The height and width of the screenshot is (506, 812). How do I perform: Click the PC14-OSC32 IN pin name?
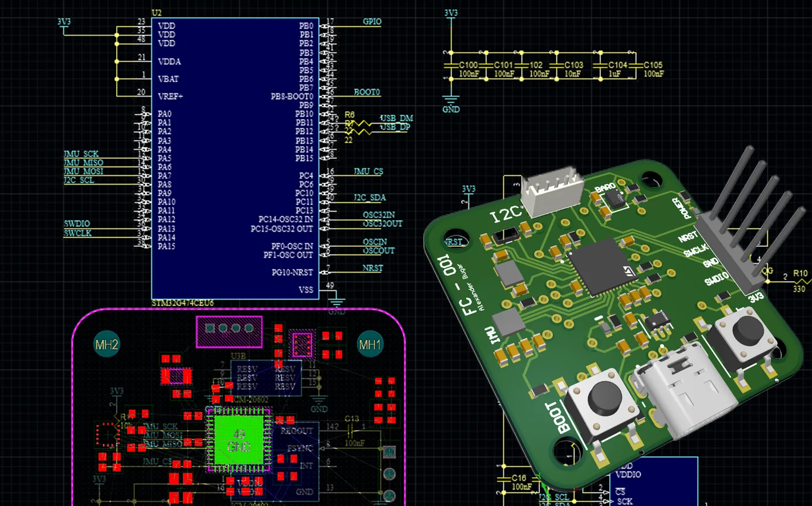pos(286,219)
